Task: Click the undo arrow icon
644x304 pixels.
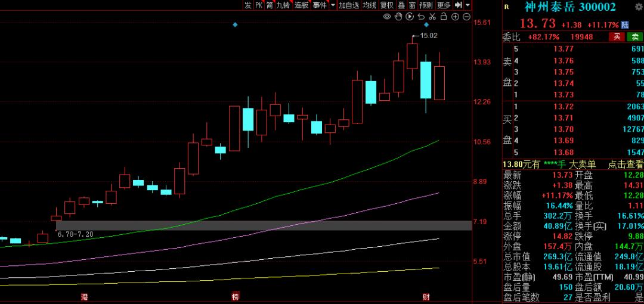Action: tap(421, 17)
